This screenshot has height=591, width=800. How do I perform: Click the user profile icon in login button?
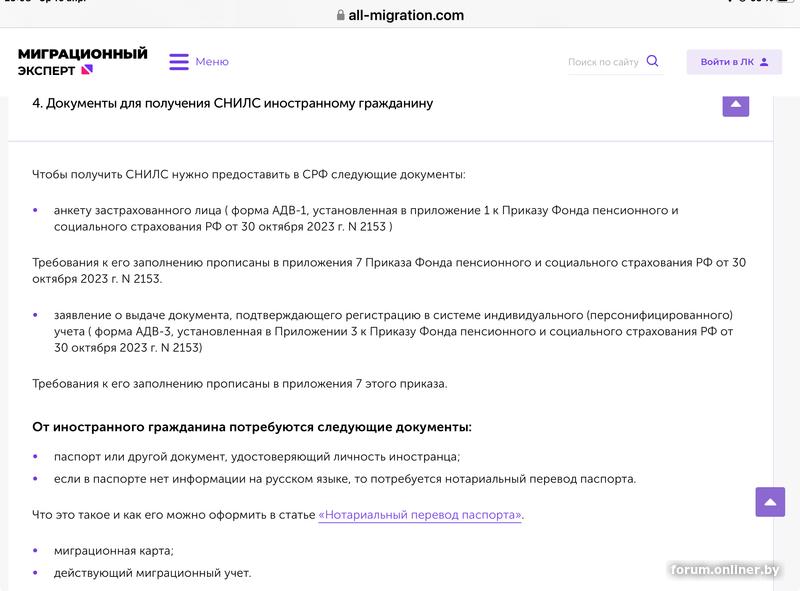pyautogui.click(x=765, y=62)
